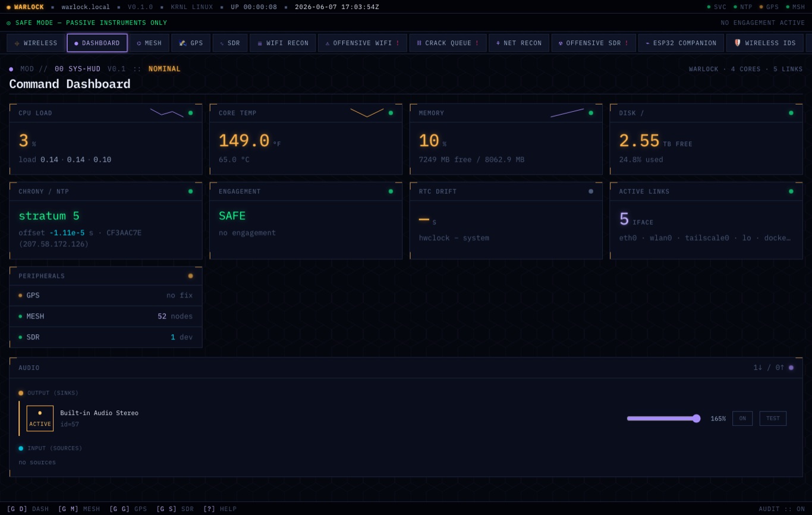Click the 165% volume readout

(x=718, y=419)
